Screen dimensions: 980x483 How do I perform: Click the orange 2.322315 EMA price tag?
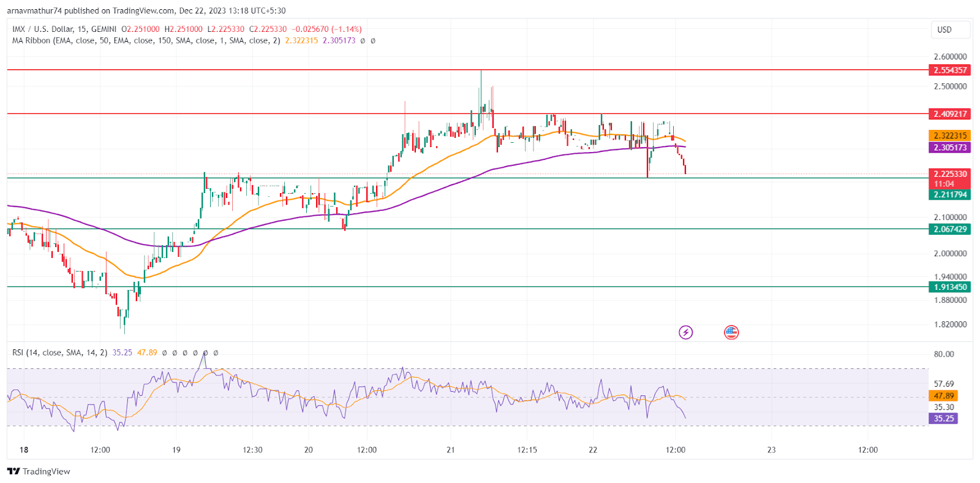tap(949, 135)
